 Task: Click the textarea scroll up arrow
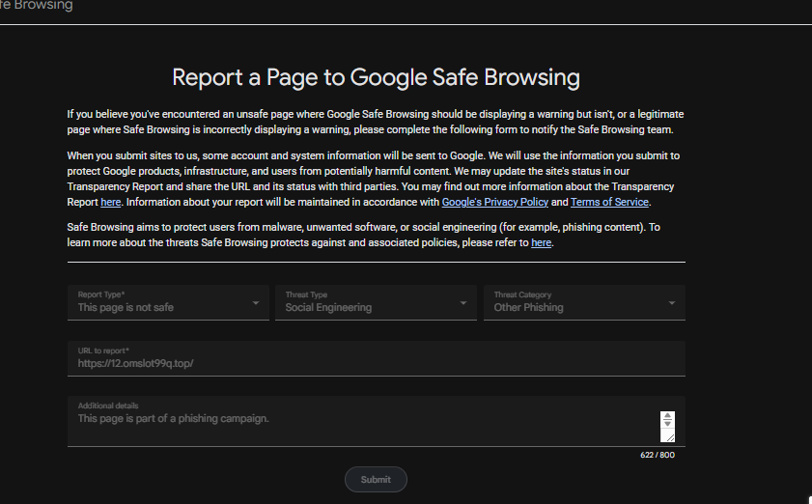[667, 416]
